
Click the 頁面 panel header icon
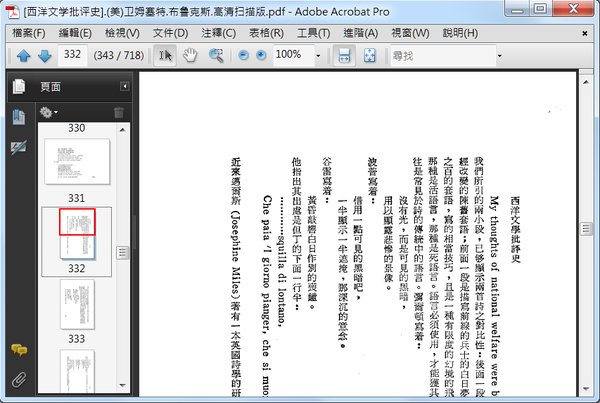coord(19,86)
